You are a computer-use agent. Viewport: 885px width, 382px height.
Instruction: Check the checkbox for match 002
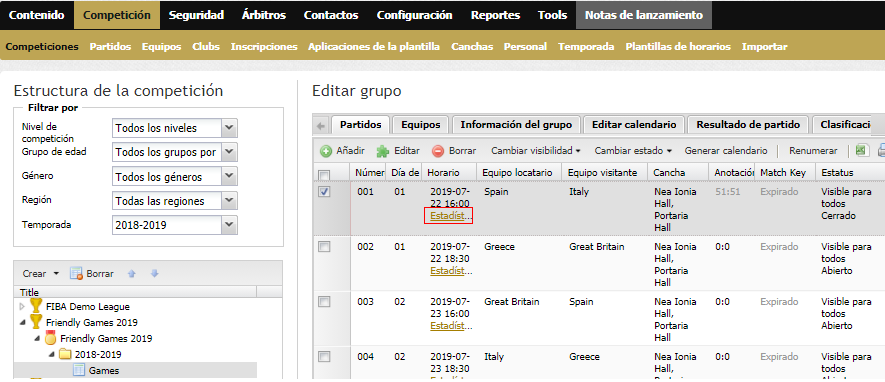(x=324, y=247)
